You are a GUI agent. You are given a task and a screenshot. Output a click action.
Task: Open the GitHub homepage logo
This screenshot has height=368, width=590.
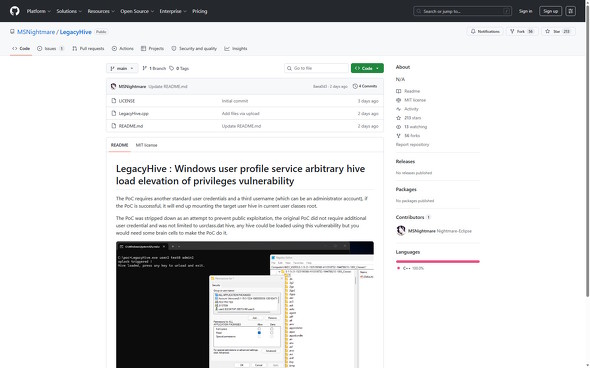point(15,11)
